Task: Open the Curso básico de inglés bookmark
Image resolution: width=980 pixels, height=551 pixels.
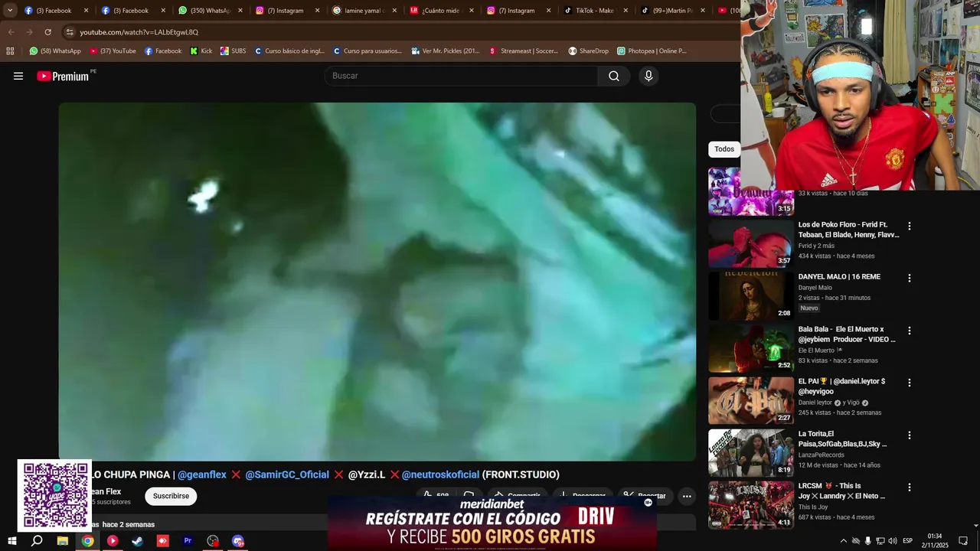Action: pos(289,51)
